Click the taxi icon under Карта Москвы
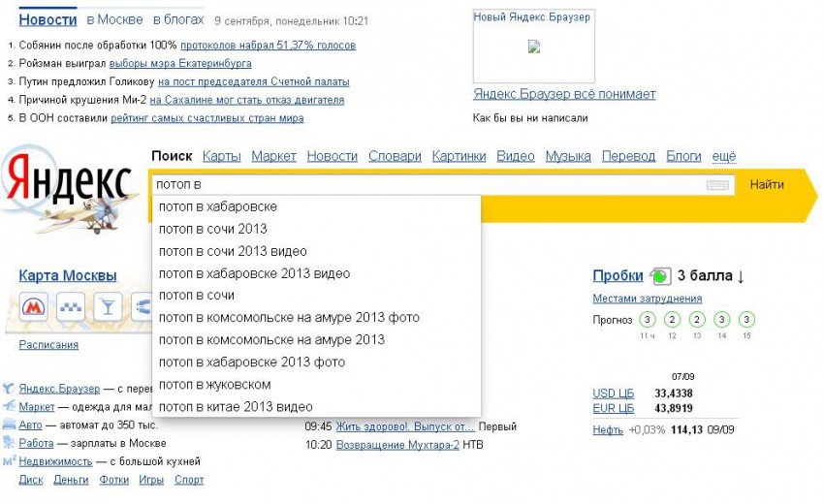The height and width of the screenshot is (504, 824). (x=72, y=308)
